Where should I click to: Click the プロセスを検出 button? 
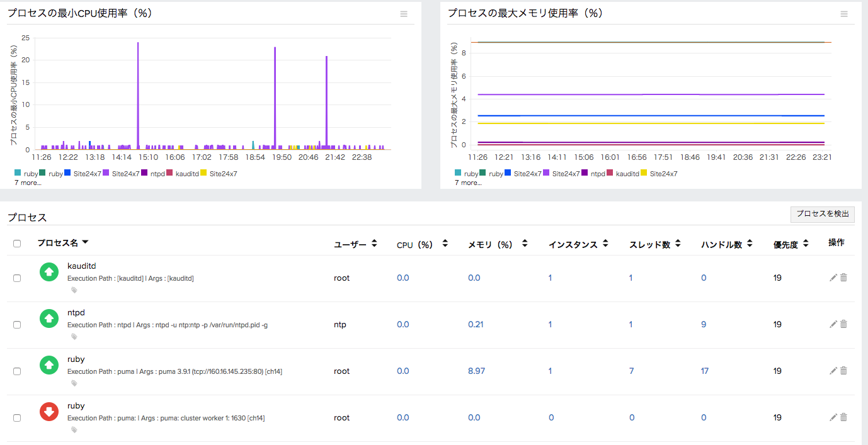[x=822, y=215]
